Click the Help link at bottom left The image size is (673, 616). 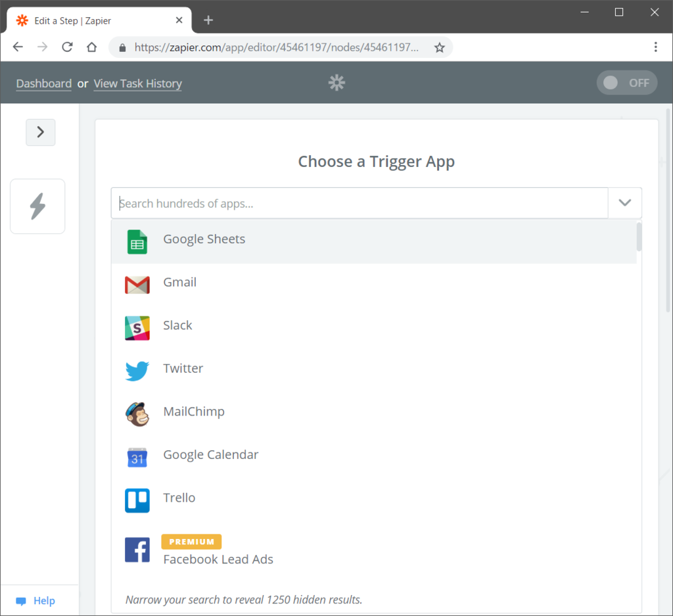44,600
